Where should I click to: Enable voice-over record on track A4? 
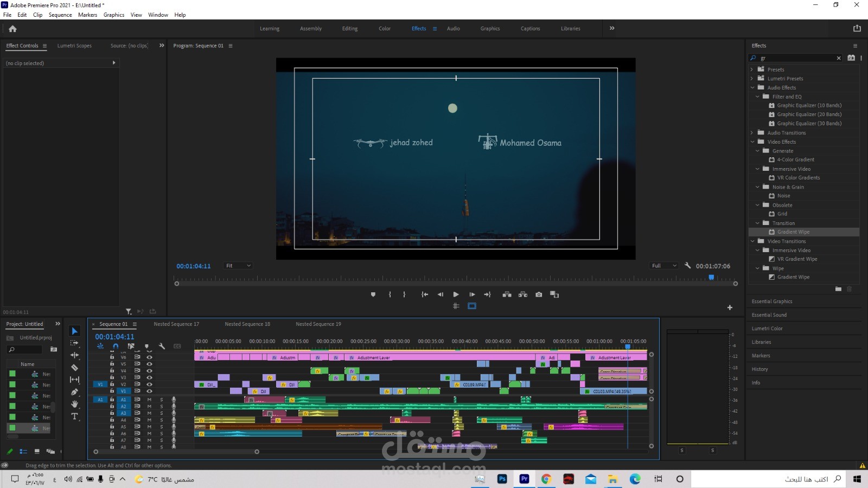point(174,420)
